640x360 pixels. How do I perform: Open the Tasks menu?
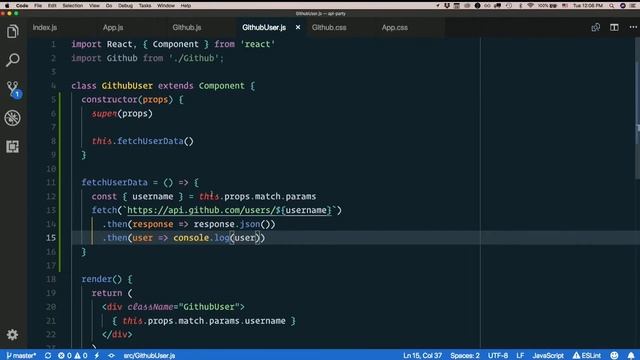pyautogui.click(x=145, y=6)
